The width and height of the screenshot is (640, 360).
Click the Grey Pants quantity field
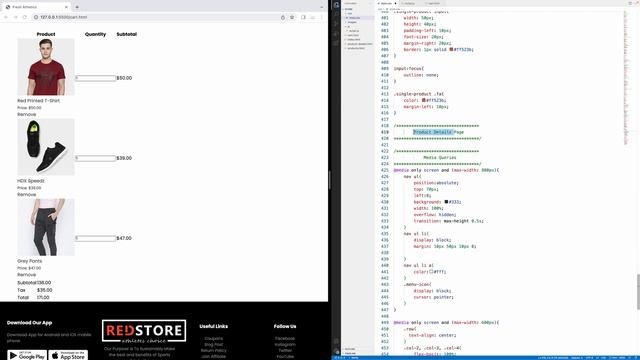pyautogui.click(x=96, y=238)
